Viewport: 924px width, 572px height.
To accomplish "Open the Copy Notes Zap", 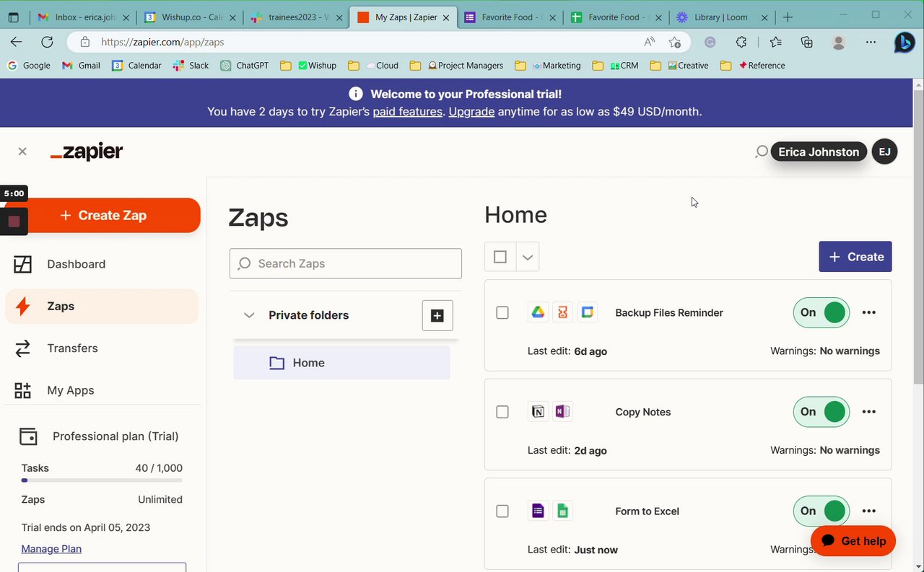I will (643, 412).
